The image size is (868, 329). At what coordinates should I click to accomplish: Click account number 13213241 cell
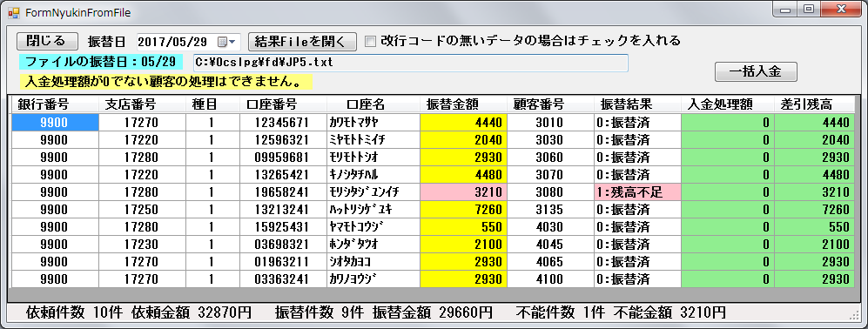point(284,210)
